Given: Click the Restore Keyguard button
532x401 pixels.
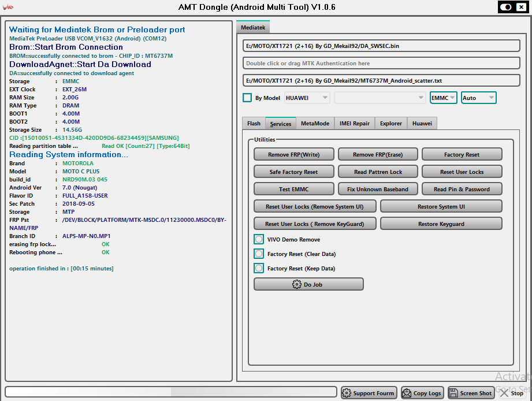Looking at the screenshot, I should [x=441, y=224].
